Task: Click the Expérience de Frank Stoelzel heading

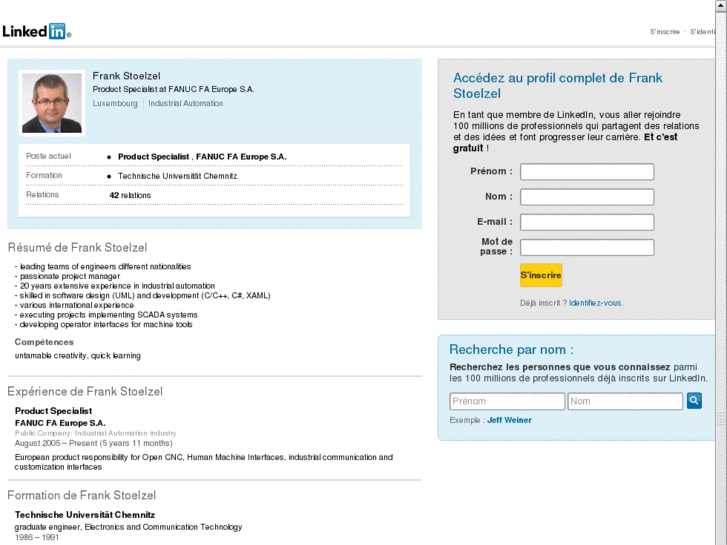Action: [85, 391]
